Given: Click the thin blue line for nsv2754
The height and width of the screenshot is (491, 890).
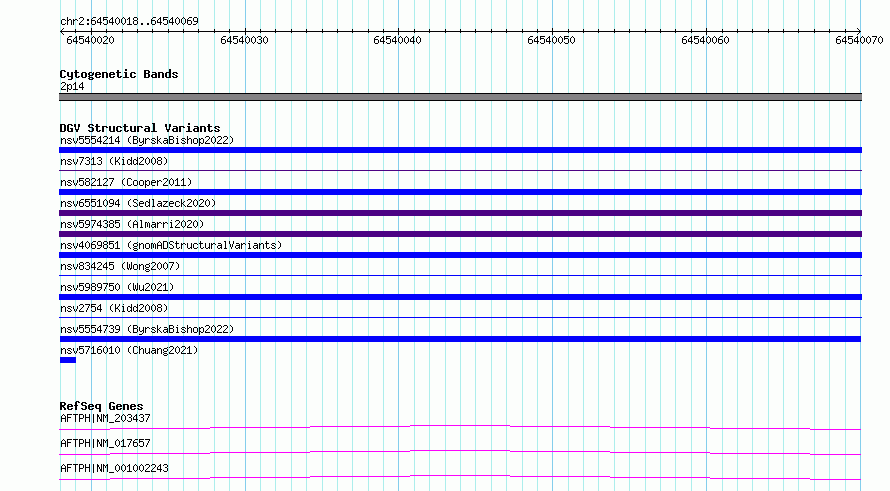Looking at the screenshot, I should click(x=460, y=317).
